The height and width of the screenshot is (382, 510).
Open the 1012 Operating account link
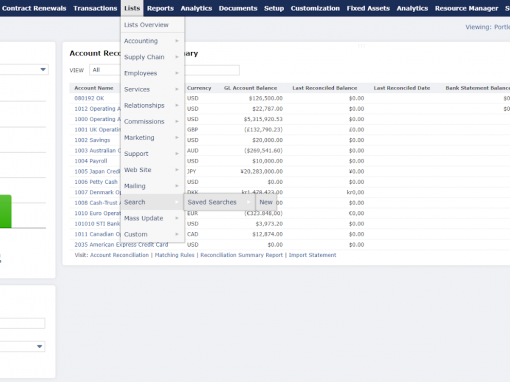point(97,109)
